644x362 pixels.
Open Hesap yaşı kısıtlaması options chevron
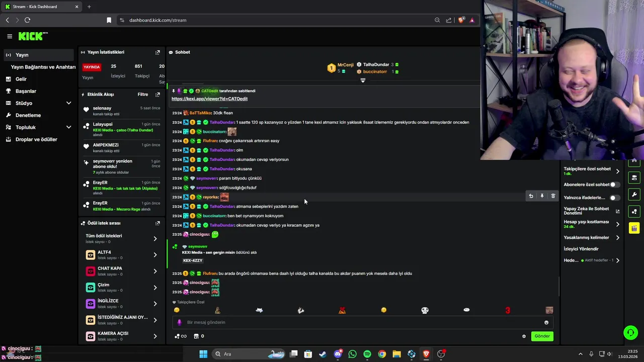pos(618,224)
